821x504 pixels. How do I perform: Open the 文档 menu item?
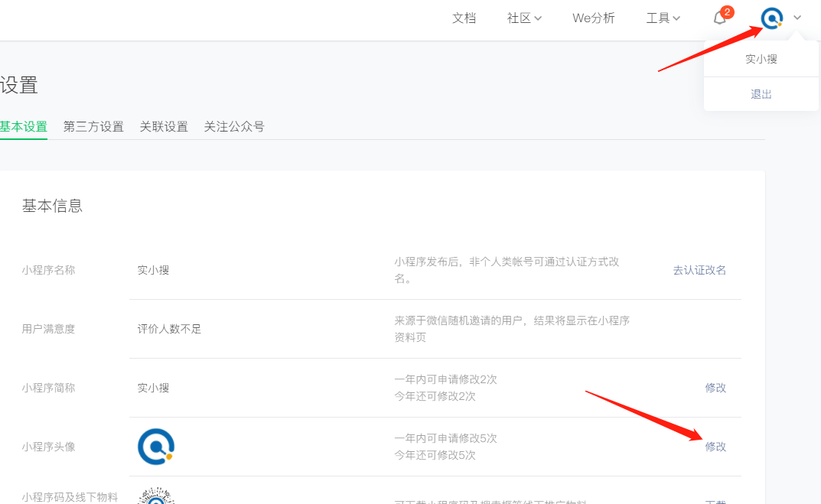pyautogui.click(x=464, y=18)
